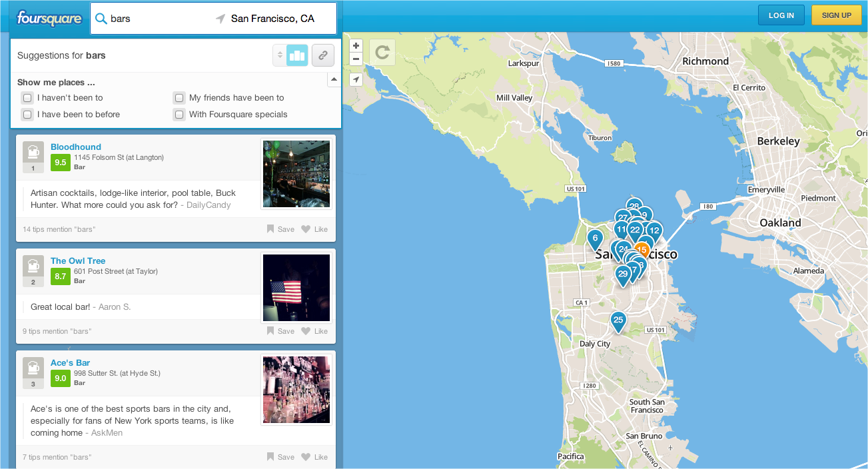Collapse the 'Show me places' filter panel

pyautogui.click(x=334, y=80)
